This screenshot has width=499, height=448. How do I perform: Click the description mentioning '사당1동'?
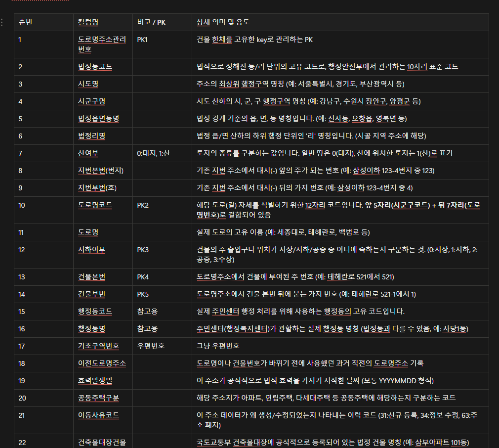[340, 329]
